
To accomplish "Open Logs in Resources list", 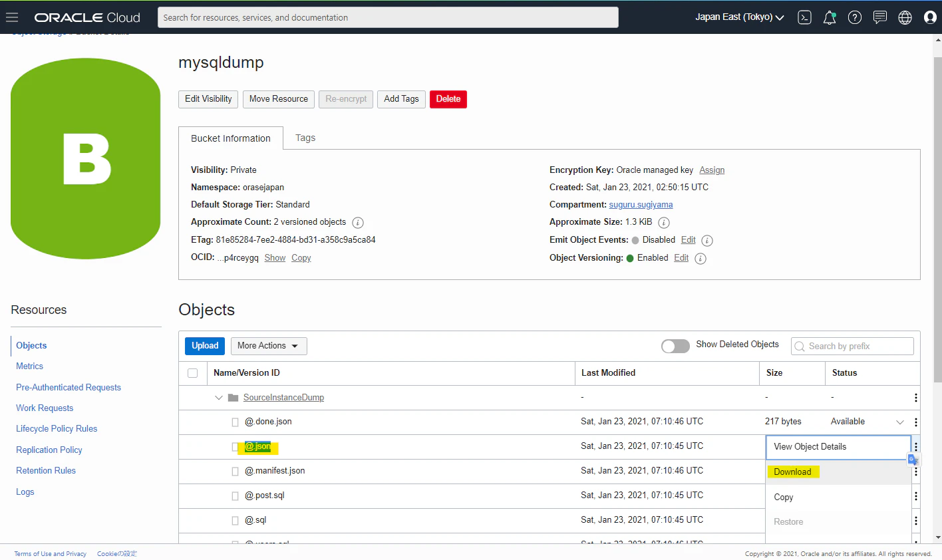I will (25, 492).
